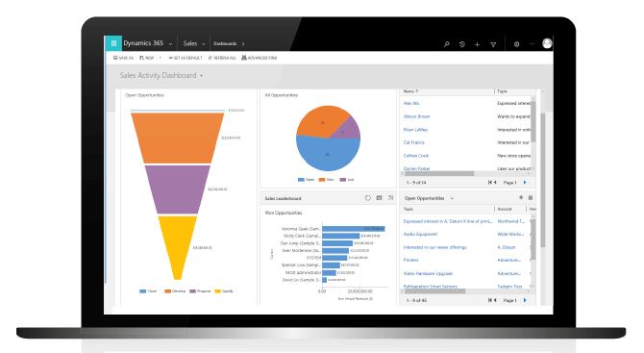Screen dimensions: 644x353
Task: Expand the Sales Leaderboard chart icon
Action: (390, 198)
